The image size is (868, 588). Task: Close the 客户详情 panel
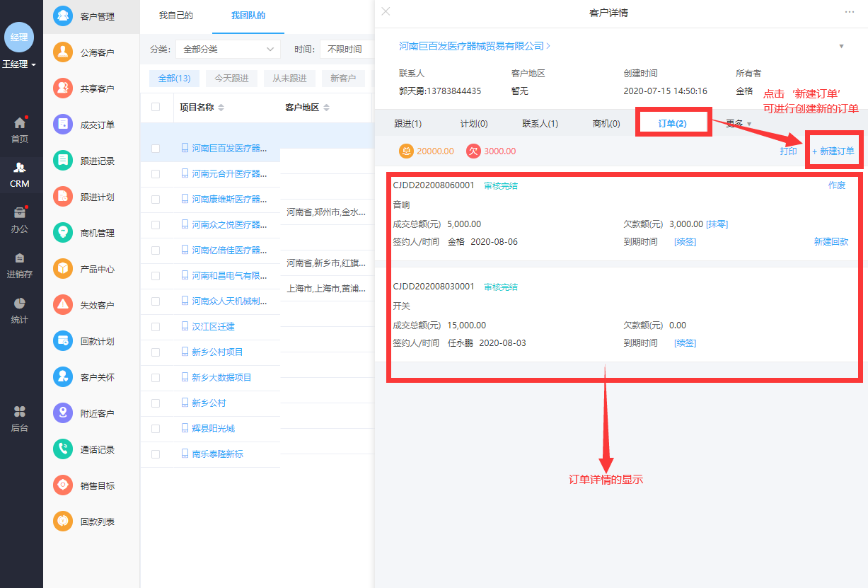386,11
